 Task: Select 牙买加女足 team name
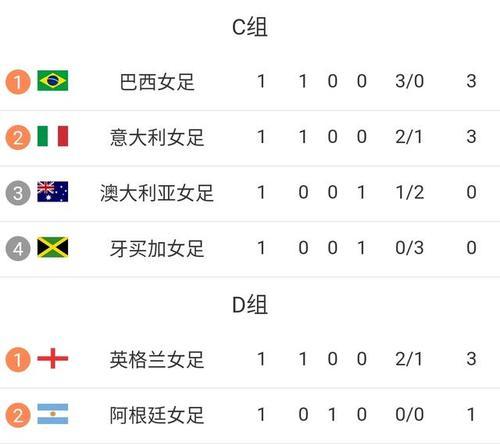157,249
